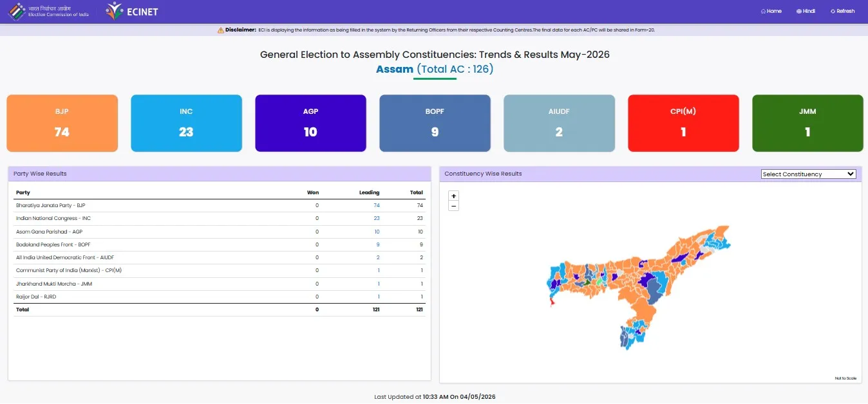Click CPI(M) leading count 1
The image size is (868, 404).
pyautogui.click(x=379, y=270)
